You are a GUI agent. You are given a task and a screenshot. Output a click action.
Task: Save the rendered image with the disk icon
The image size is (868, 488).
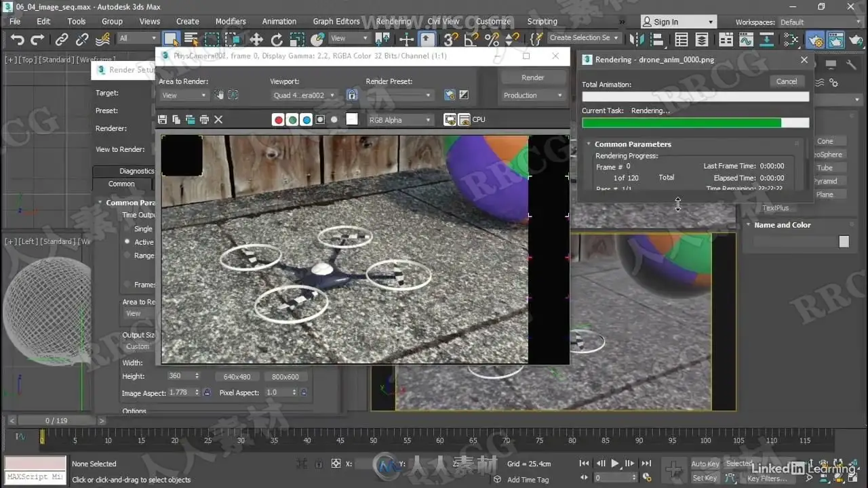[x=162, y=120]
